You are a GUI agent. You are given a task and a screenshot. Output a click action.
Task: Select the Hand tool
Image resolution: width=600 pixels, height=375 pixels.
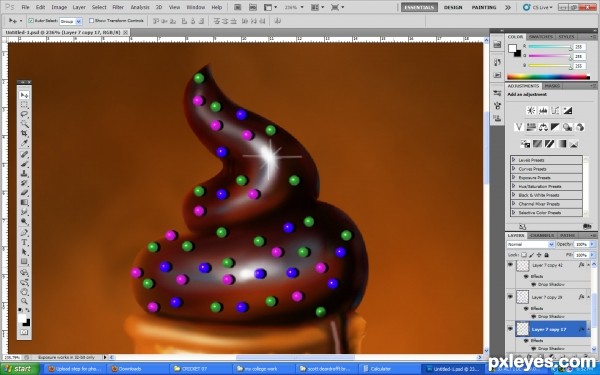coord(24,292)
